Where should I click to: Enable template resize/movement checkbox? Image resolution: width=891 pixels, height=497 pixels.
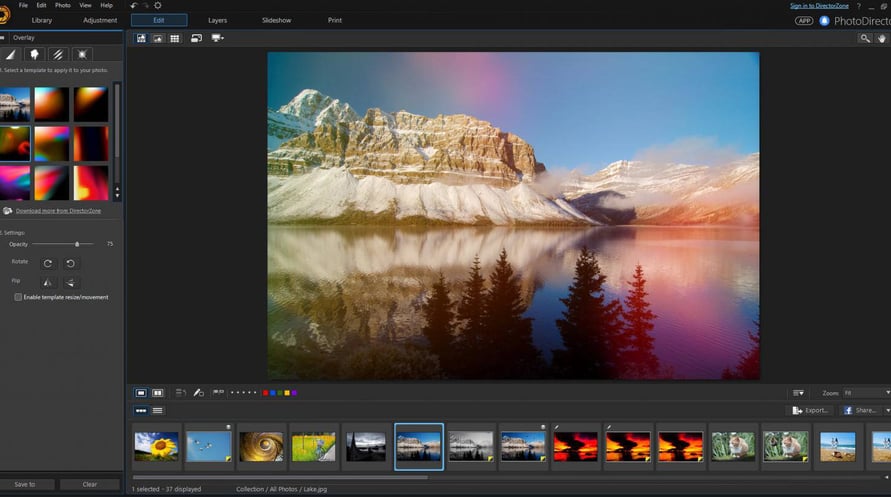pyautogui.click(x=18, y=297)
